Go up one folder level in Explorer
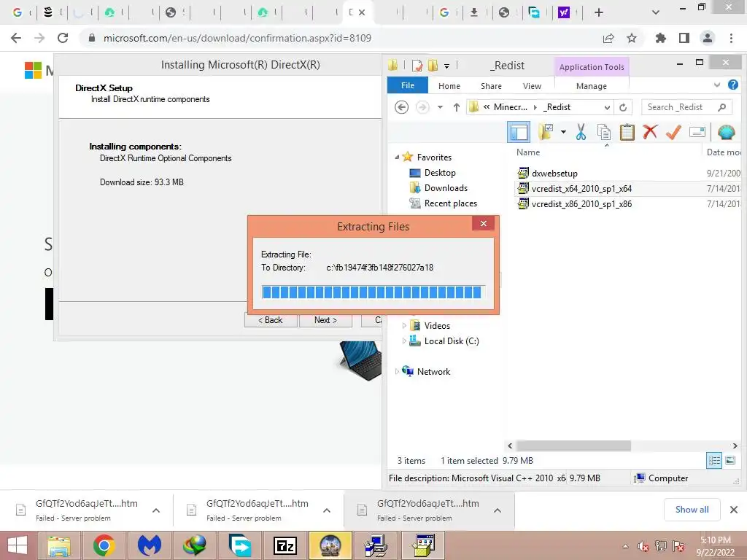Viewport: 747px width, 560px height. point(457,107)
